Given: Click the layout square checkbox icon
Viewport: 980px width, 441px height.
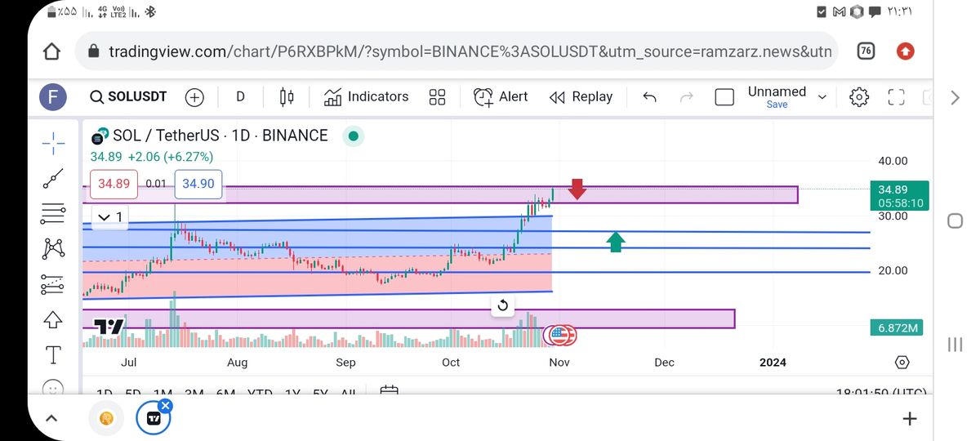Looking at the screenshot, I should (724, 97).
